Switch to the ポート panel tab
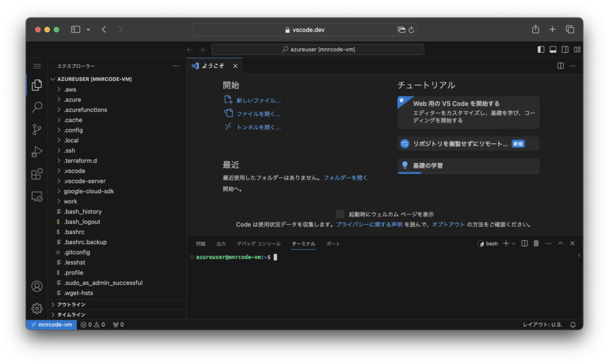Viewport: 609px width, 364px height. coord(333,244)
